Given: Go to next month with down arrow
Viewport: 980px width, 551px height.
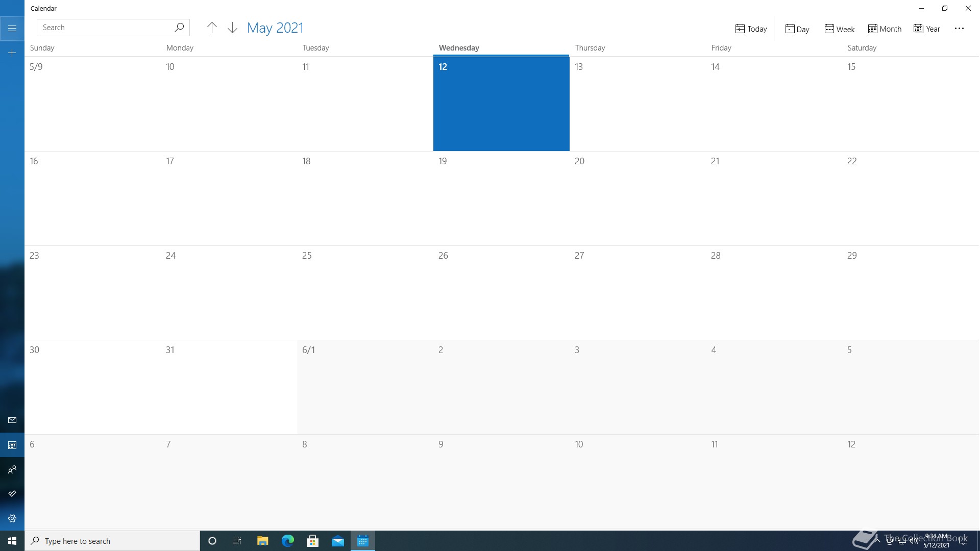Looking at the screenshot, I should coord(232,28).
